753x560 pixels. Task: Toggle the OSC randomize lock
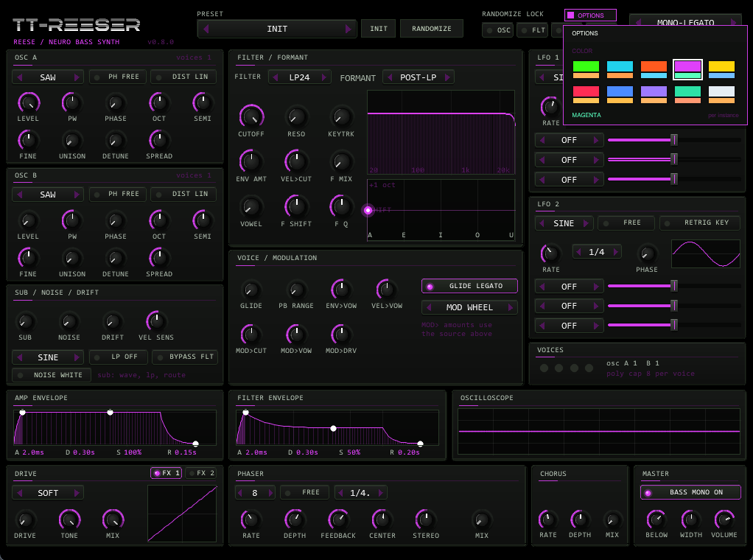coord(497,30)
